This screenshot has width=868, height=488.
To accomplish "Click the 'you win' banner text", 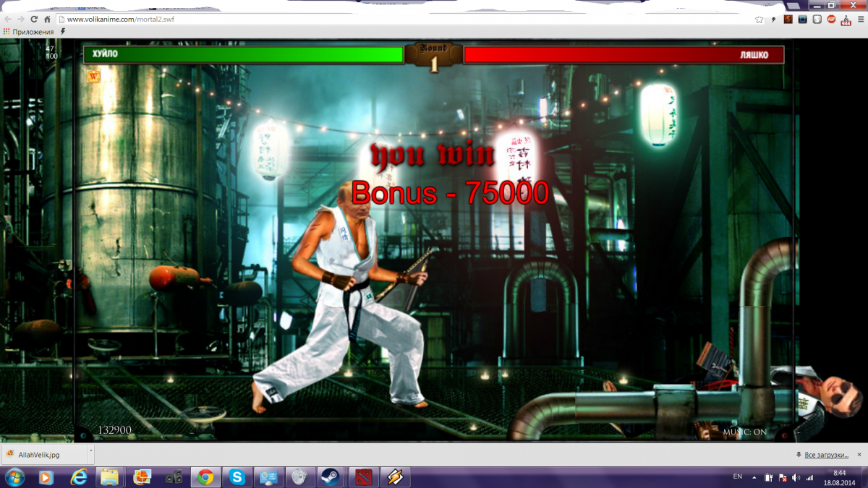I will point(433,154).
